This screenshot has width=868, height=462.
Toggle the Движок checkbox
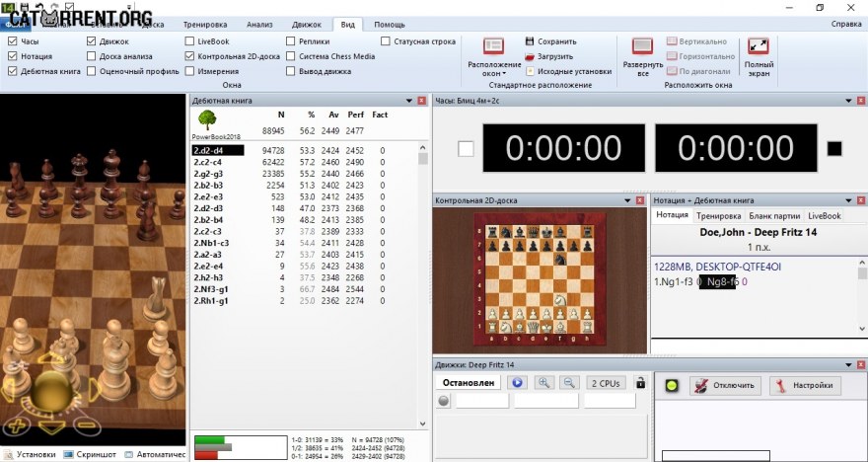pos(92,41)
